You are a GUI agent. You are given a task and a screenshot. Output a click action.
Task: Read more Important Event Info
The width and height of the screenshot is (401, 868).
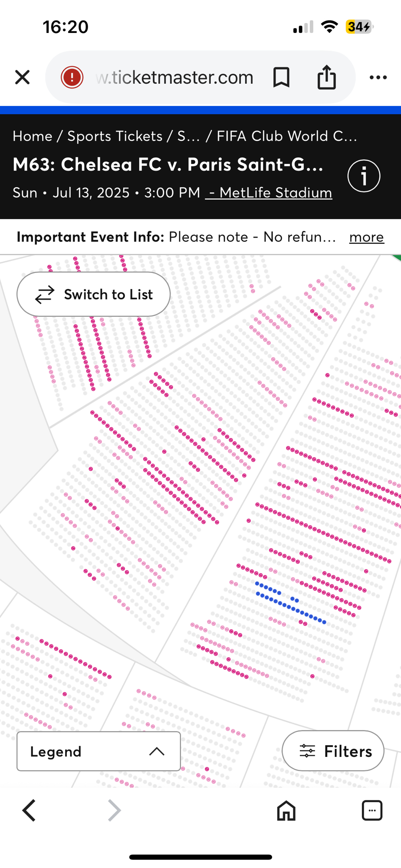point(366,237)
